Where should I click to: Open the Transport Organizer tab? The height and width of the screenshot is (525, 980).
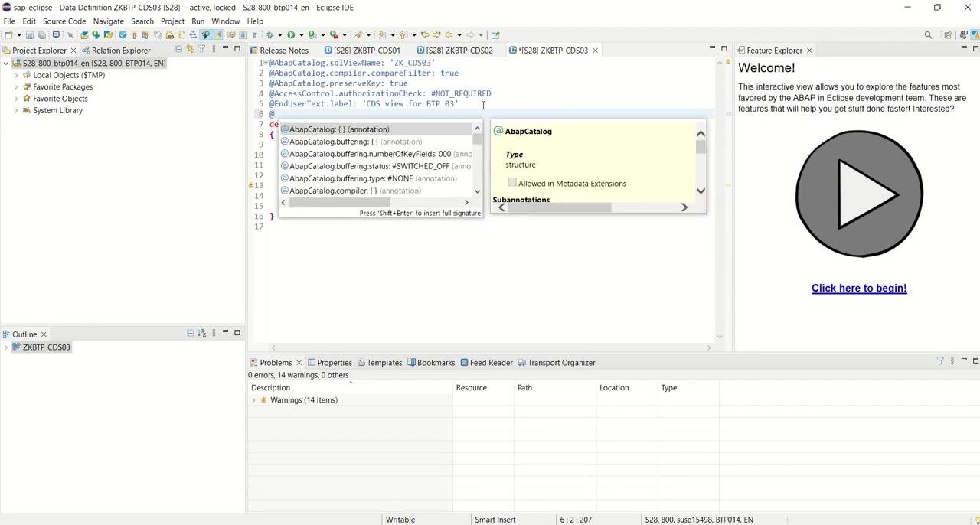click(557, 363)
